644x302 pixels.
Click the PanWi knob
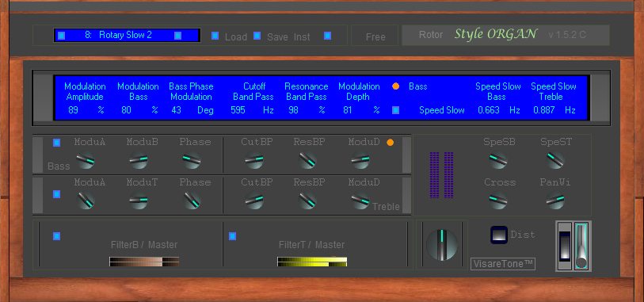[x=555, y=200]
